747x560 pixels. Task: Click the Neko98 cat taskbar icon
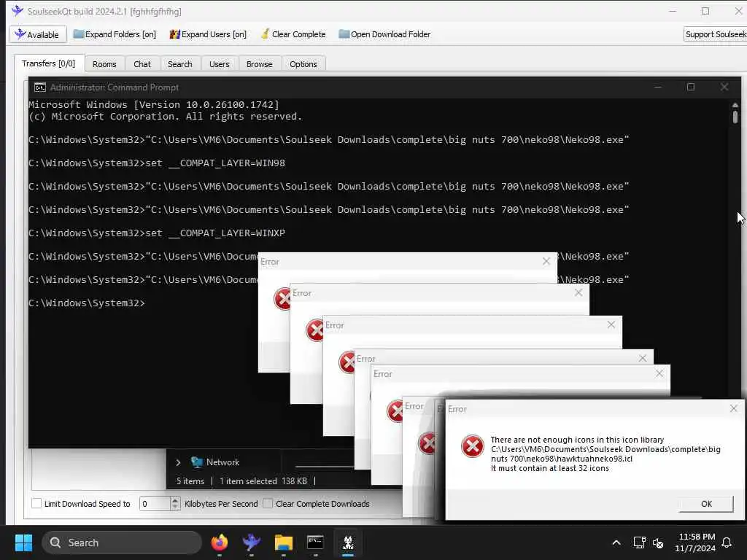(348, 542)
